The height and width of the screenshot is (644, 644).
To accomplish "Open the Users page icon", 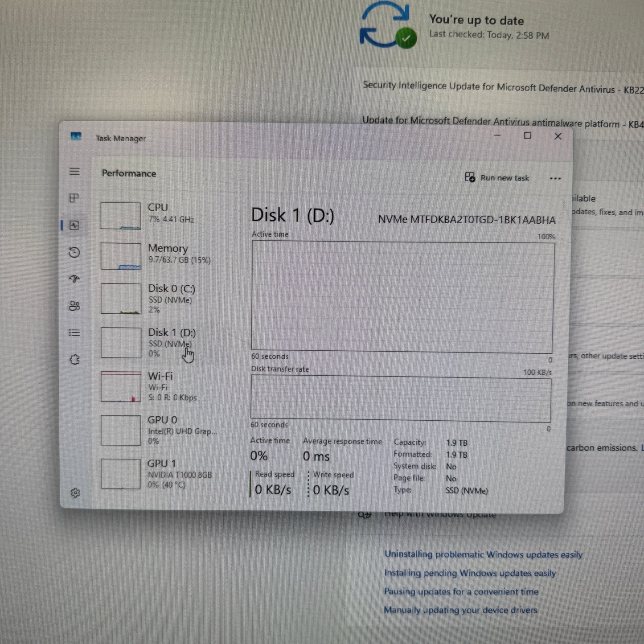I will 74,306.
